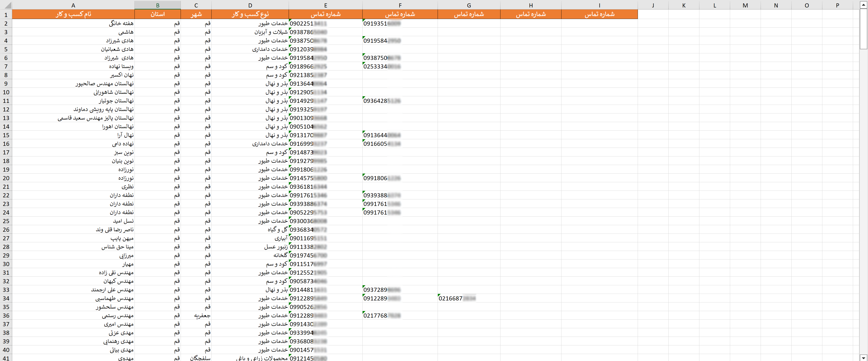
Task: Select the cell 'نوین سبز'
Action: tap(73, 152)
